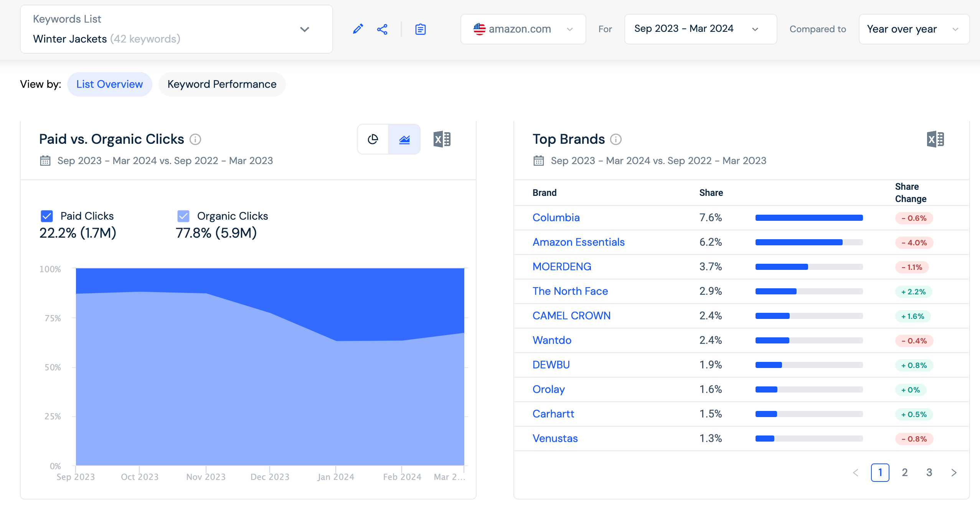Image resolution: width=980 pixels, height=506 pixels.
Task: Open the Year over year comparison dropdown
Action: [x=914, y=29]
